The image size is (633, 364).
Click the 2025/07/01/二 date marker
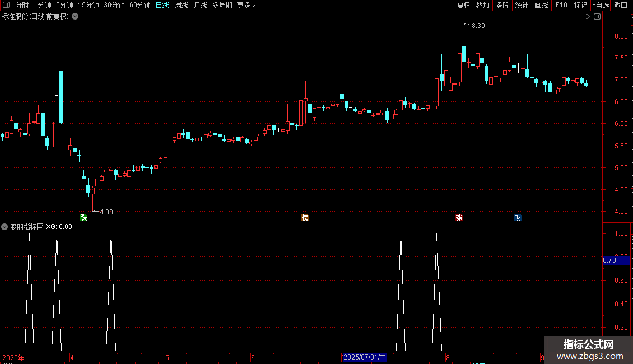(365, 357)
